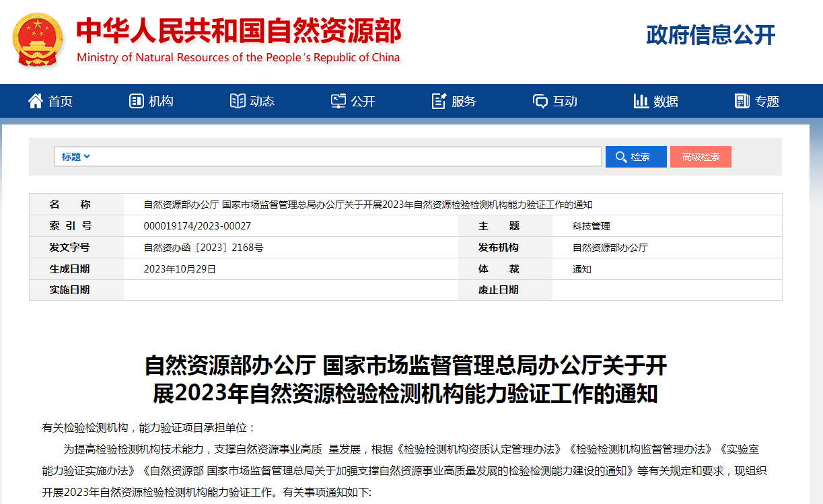
Task: Click the blue 检索 search button
Action: [x=636, y=157]
